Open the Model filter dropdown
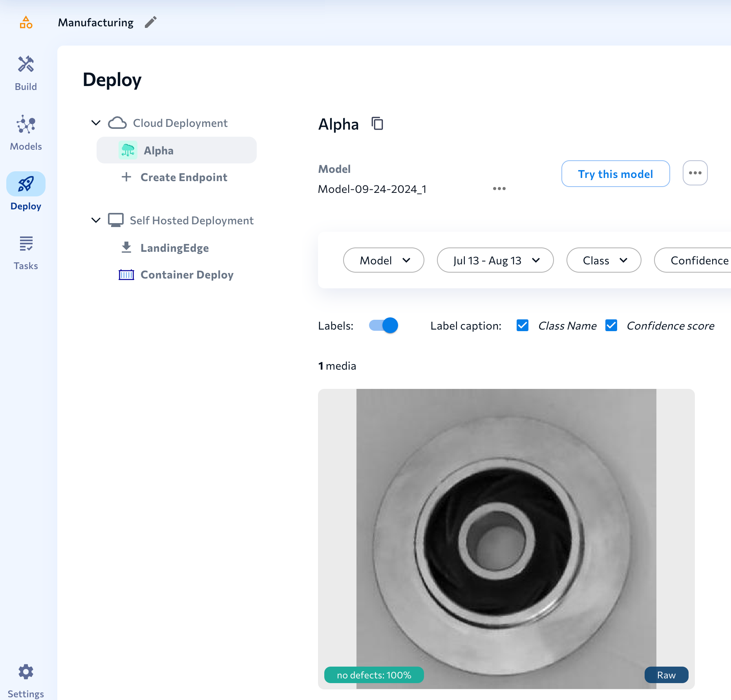 click(x=384, y=260)
